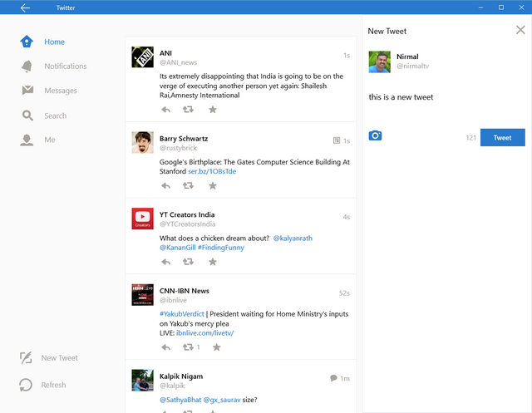Open ser.bz/1OBsTde link
The height and width of the screenshot is (413, 532).
click(x=212, y=171)
